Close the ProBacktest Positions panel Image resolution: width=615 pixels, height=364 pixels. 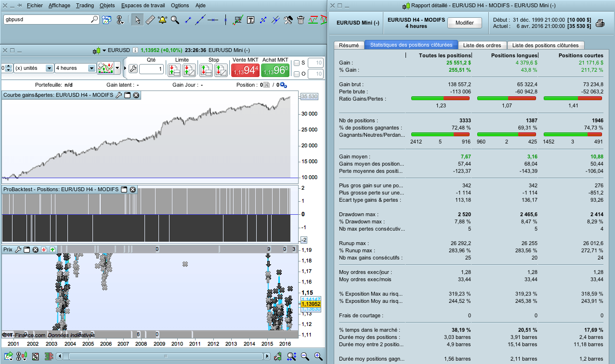(x=133, y=190)
